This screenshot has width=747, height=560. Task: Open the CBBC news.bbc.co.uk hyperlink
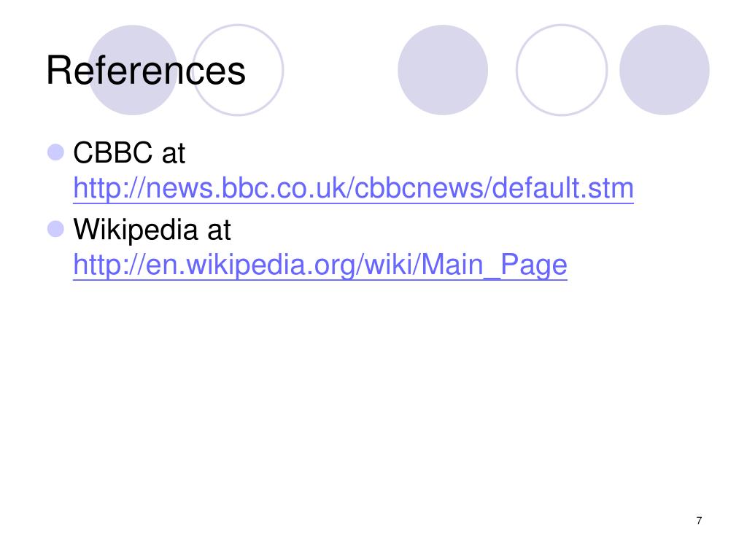[x=353, y=188]
